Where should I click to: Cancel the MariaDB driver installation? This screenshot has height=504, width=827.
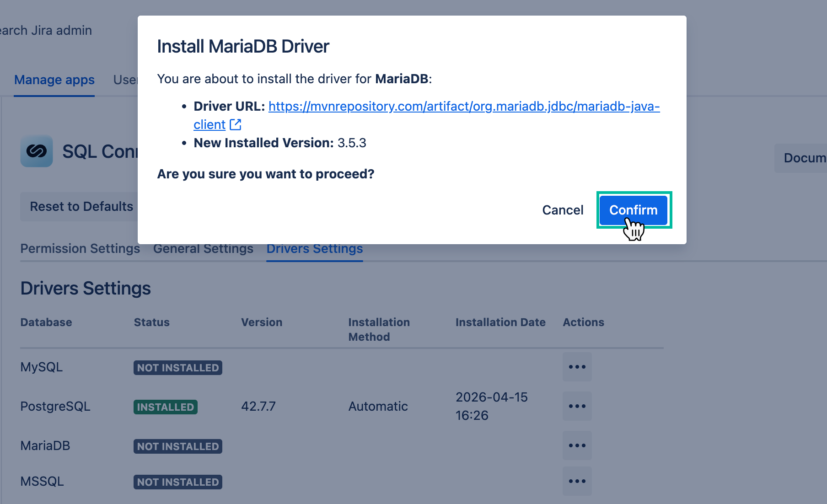(563, 210)
